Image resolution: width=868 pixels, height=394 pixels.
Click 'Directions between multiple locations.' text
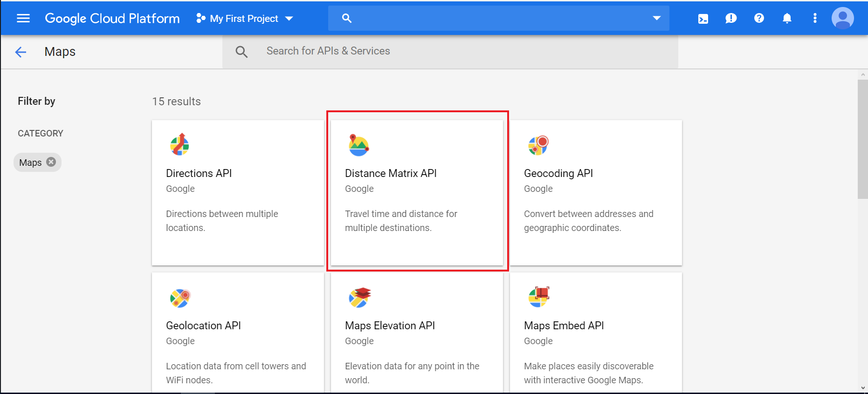(222, 221)
